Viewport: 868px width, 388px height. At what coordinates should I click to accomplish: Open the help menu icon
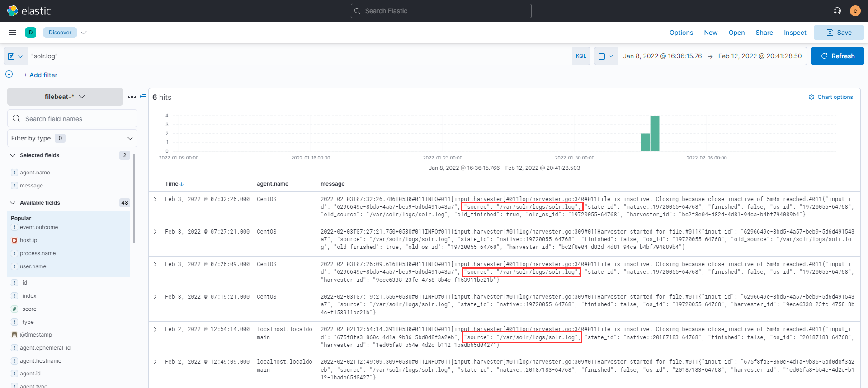(837, 11)
